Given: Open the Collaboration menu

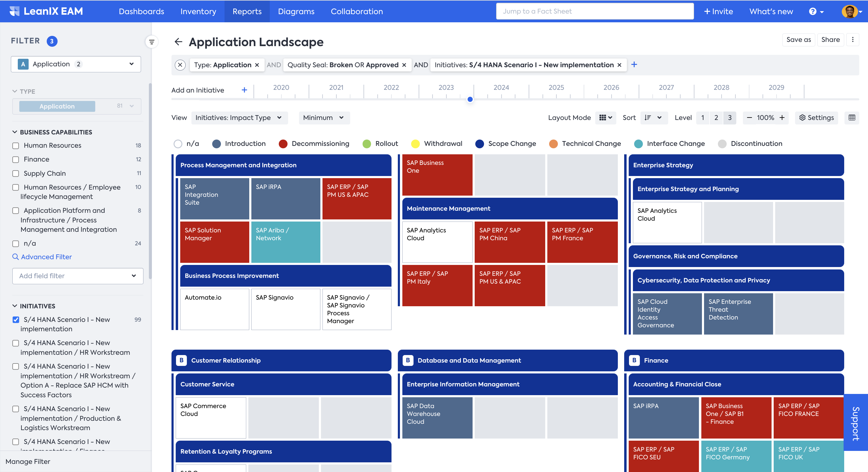Looking at the screenshot, I should tap(357, 11).
